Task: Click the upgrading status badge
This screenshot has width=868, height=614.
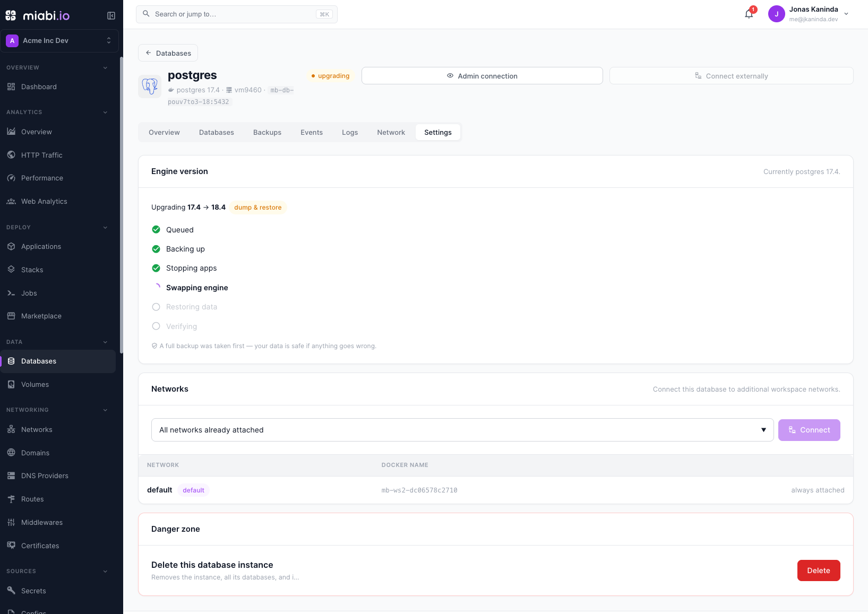Action: pos(330,76)
